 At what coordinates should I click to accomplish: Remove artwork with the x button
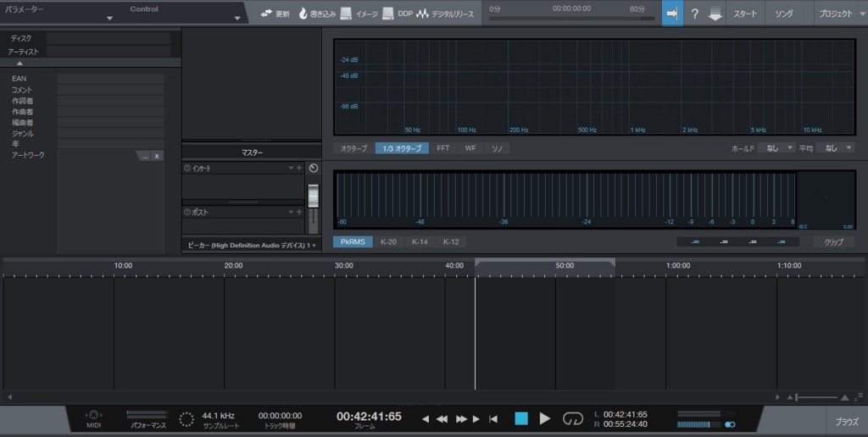pos(157,157)
